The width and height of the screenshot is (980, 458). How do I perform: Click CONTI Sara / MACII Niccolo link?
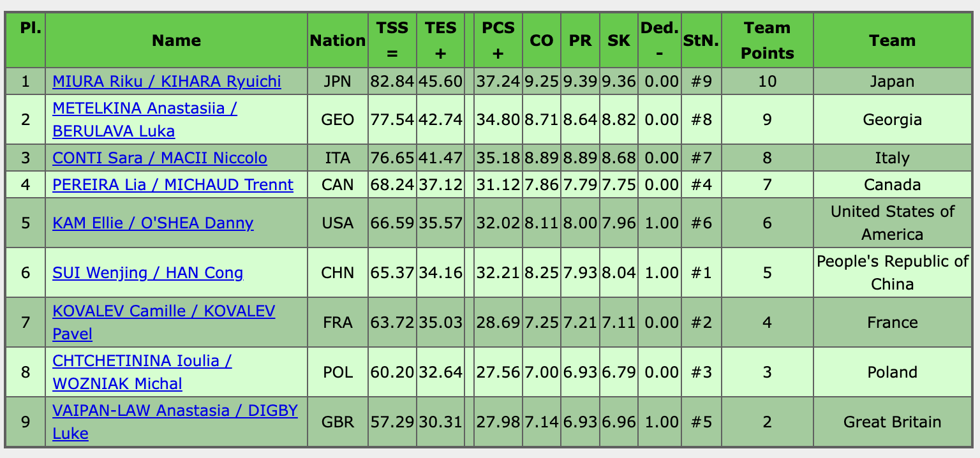tap(160, 158)
